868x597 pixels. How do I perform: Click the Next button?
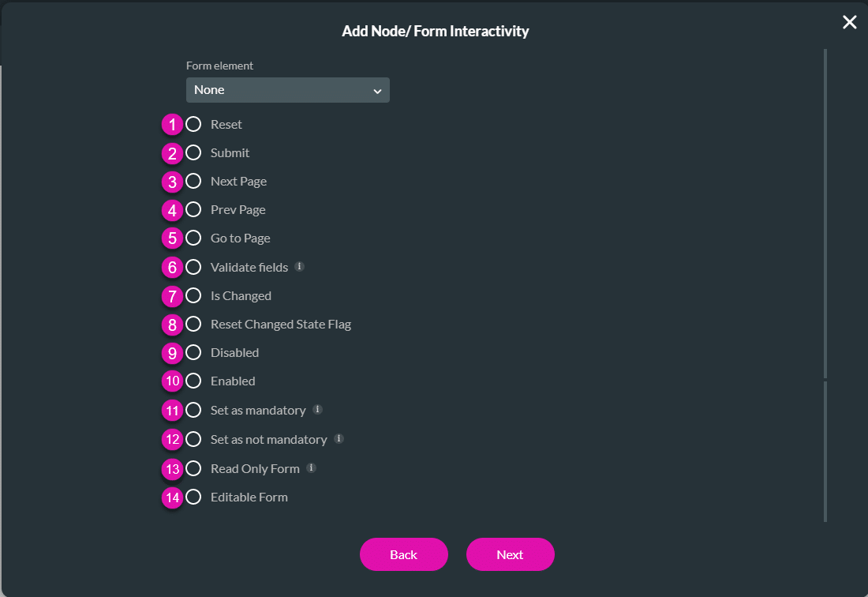click(510, 554)
